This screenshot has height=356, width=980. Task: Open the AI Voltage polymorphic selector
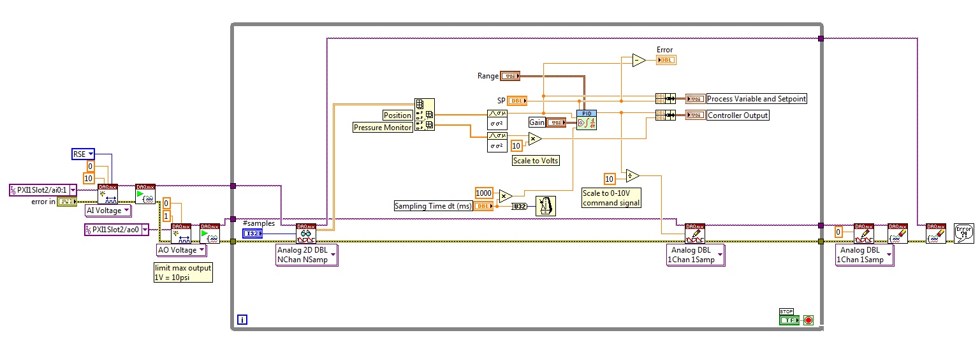point(108,211)
